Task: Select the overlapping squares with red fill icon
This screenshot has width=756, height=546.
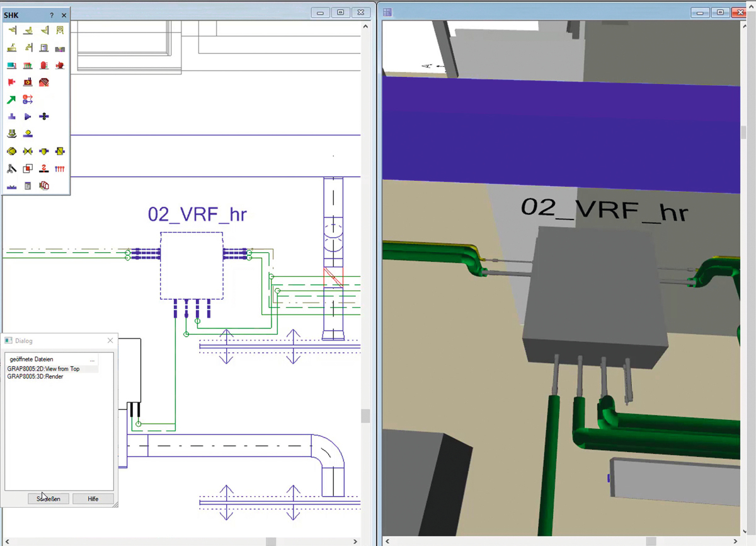Action: [x=28, y=169]
